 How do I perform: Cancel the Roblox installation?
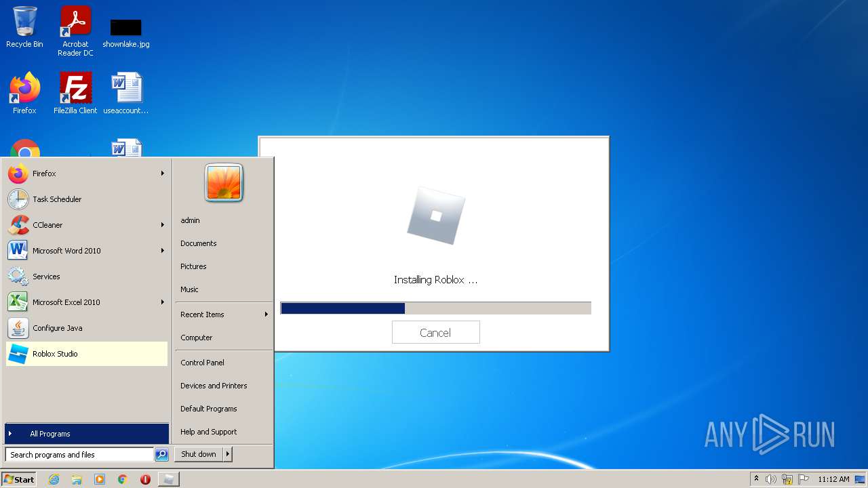click(x=435, y=333)
